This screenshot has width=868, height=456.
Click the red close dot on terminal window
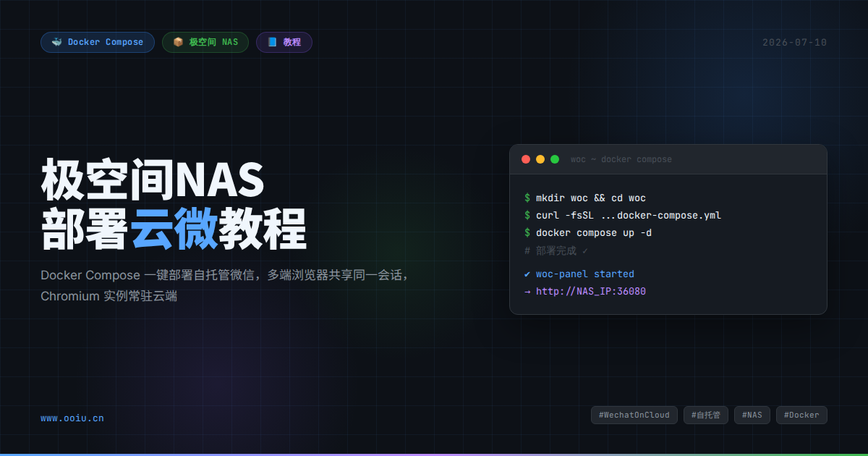tap(526, 159)
